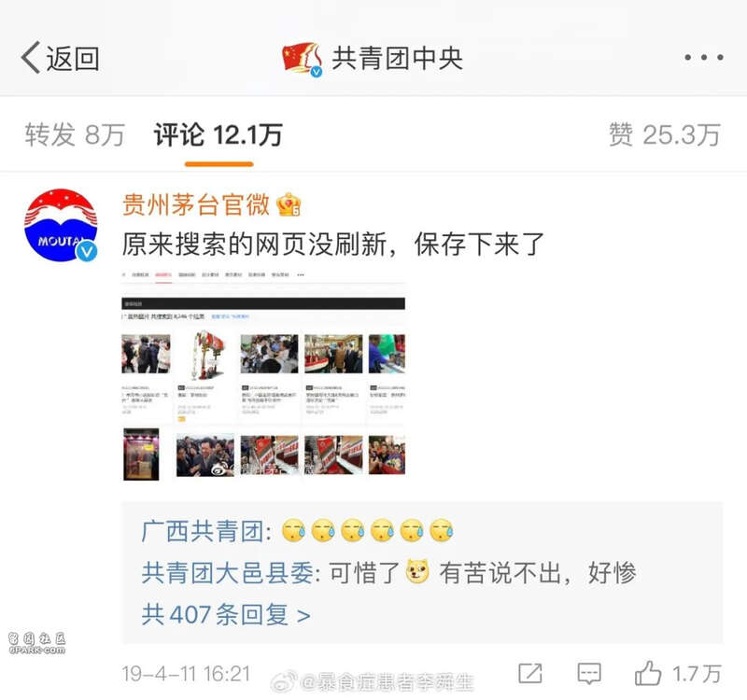Tap the crown membership badge icon
The image size is (747, 700).
(x=289, y=204)
